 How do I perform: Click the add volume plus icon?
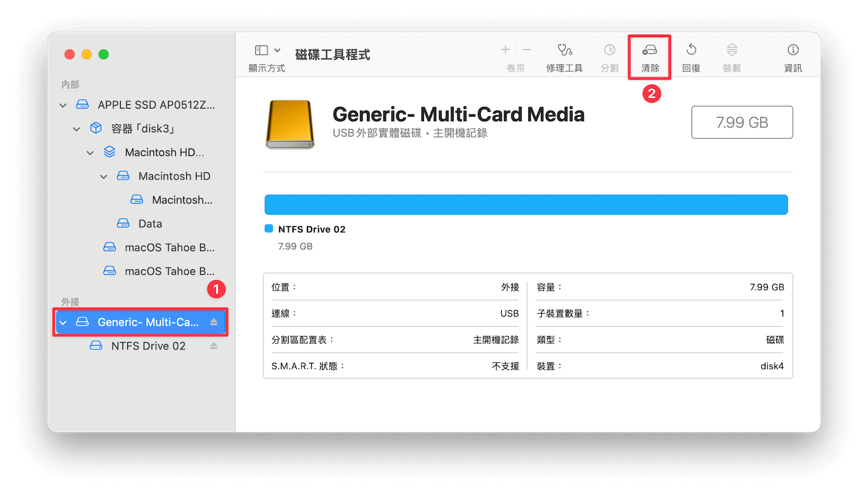[x=505, y=50]
